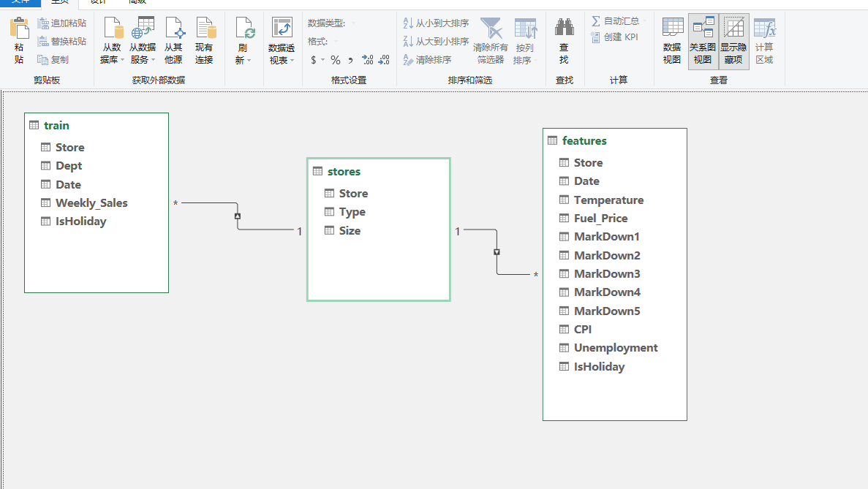Click 追加粘贴 (Paste Append)

[x=62, y=23]
